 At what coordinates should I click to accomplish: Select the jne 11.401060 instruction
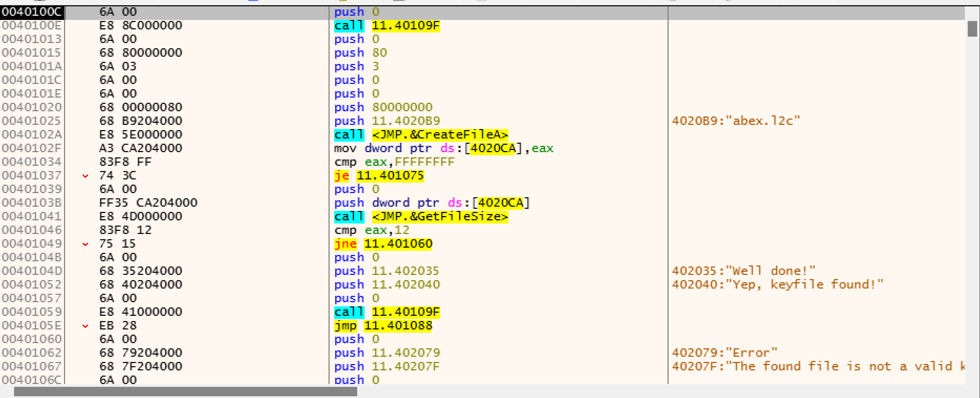(x=383, y=244)
